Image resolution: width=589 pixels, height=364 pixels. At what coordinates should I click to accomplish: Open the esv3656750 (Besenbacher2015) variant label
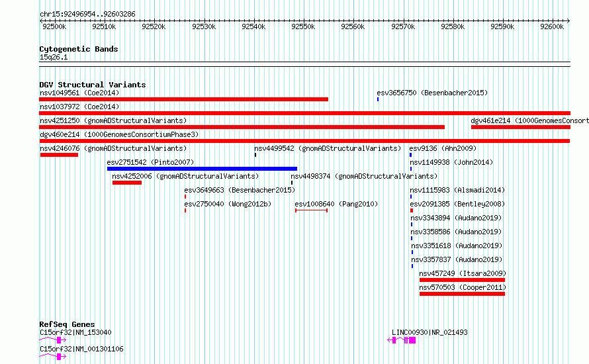coord(432,93)
